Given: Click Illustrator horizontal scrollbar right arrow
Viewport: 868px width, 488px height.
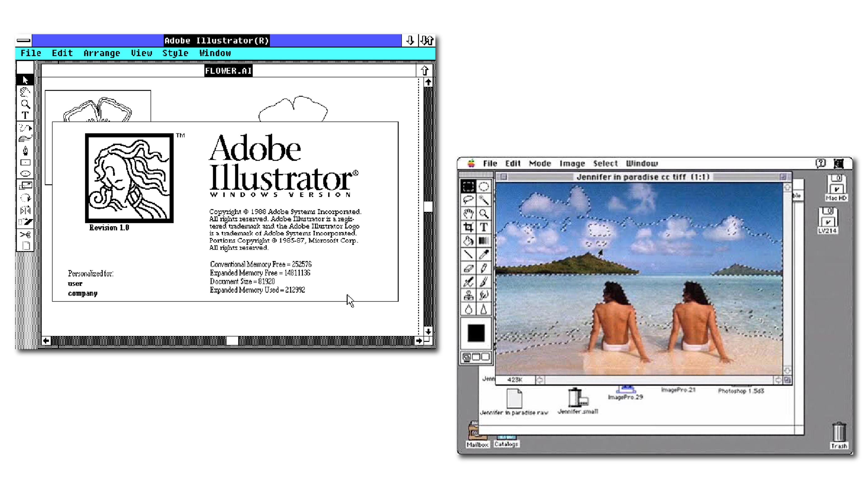Looking at the screenshot, I should pyautogui.click(x=418, y=341).
